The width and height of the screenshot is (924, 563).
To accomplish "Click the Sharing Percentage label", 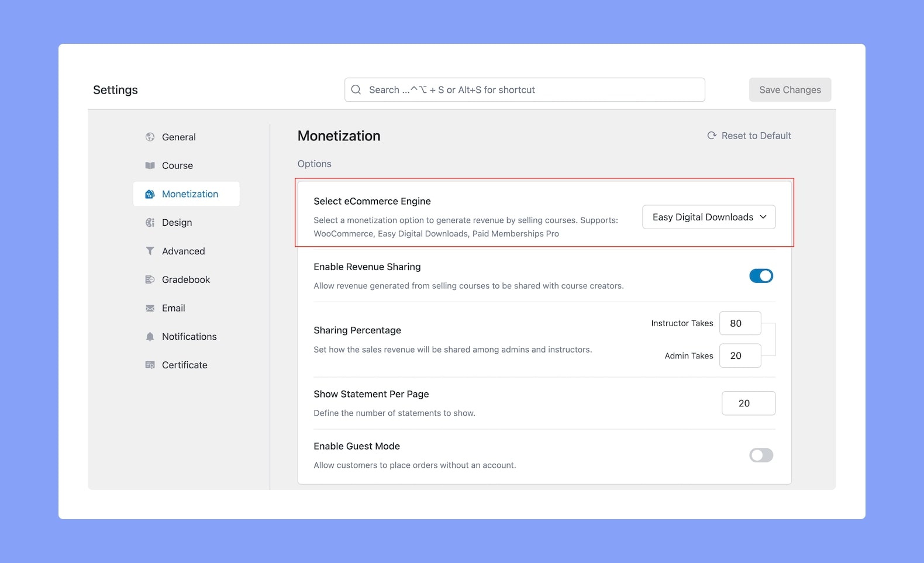I will click(x=357, y=330).
